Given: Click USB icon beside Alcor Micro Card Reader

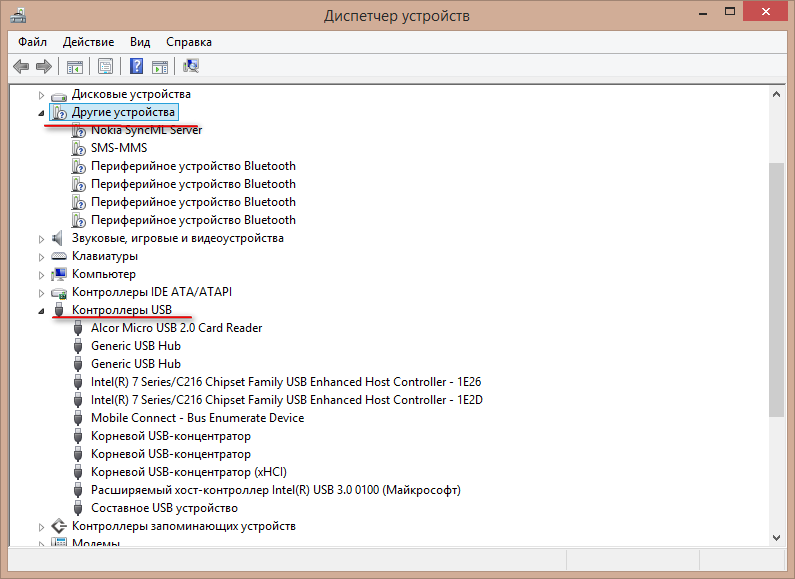Looking at the screenshot, I should [78, 328].
